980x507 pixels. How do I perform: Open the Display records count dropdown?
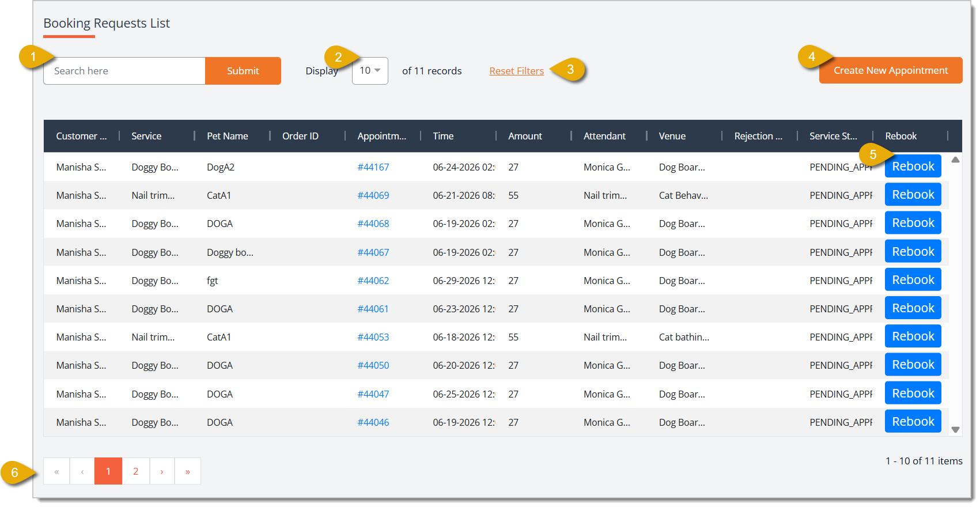tap(370, 71)
